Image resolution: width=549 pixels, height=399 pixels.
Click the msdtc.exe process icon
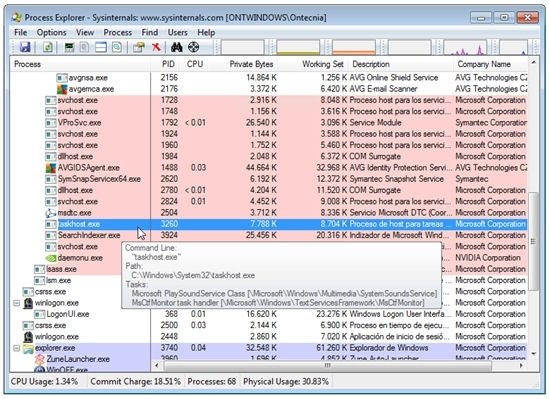51,213
